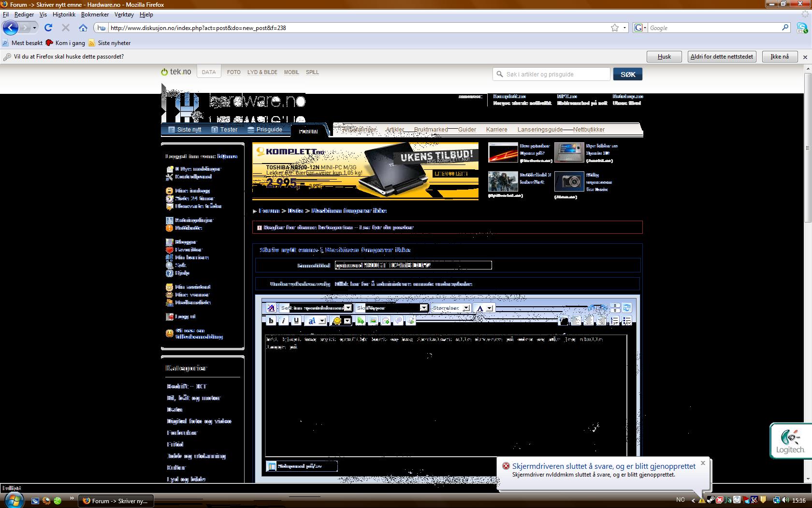The image size is (812, 508).
Task: Click in the Google search box
Action: pos(714,28)
